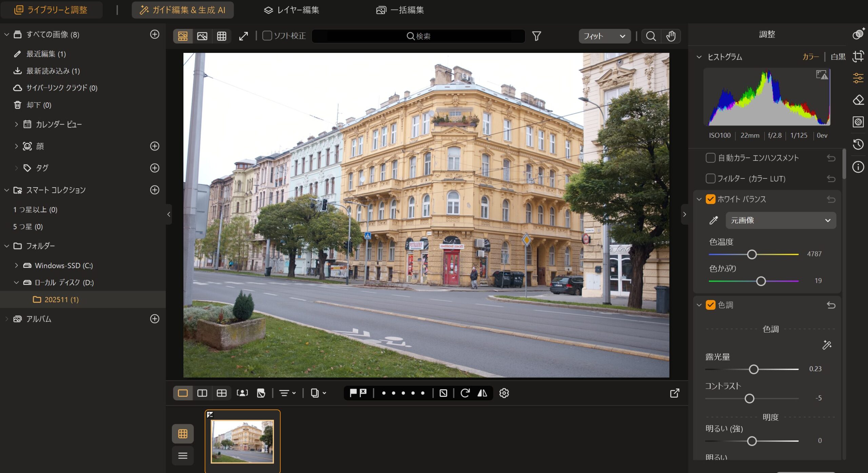Enable フィルター (カラー LUT) checkbox

[710, 178]
